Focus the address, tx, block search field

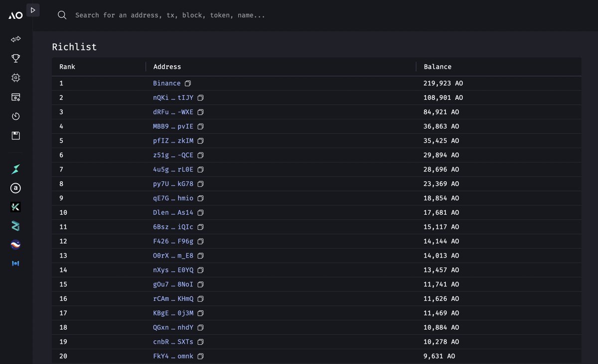[170, 15]
